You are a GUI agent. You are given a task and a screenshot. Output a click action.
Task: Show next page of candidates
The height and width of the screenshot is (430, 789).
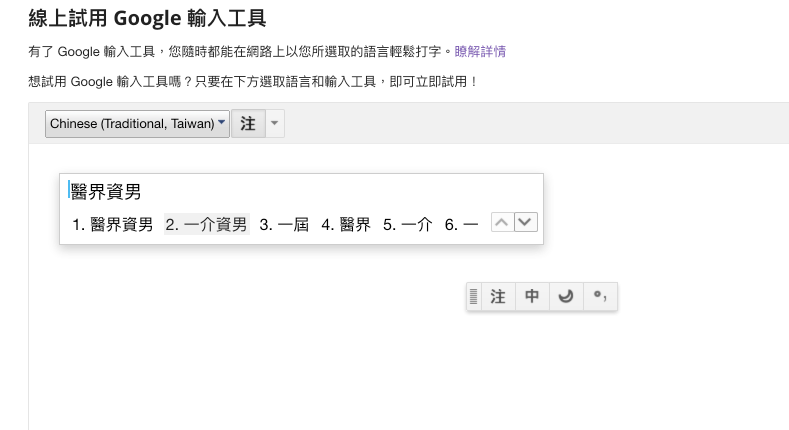point(526,223)
